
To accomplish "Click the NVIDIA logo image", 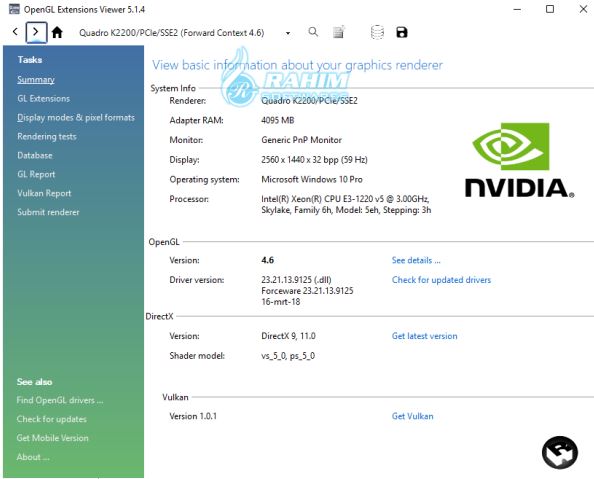I will click(x=520, y=160).
